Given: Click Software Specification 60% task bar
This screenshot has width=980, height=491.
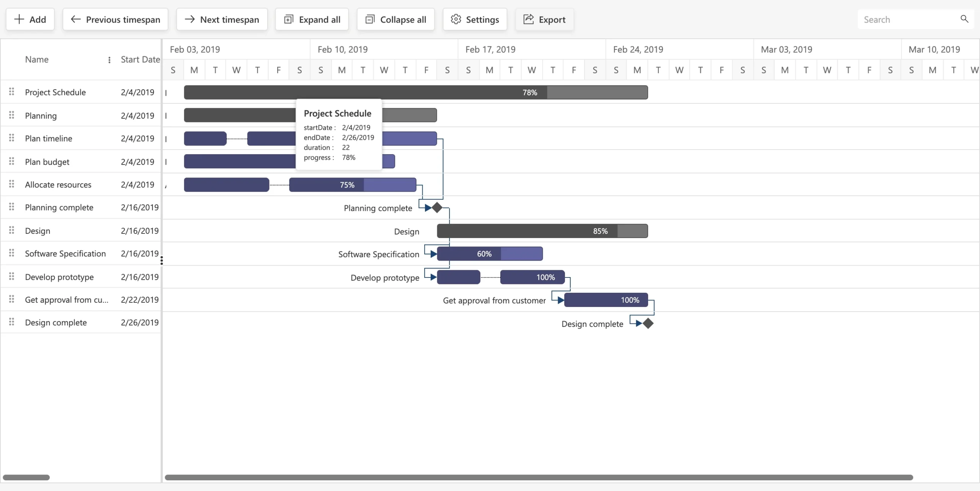Looking at the screenshot, I should pyautogui.click(x=489, y=254).
